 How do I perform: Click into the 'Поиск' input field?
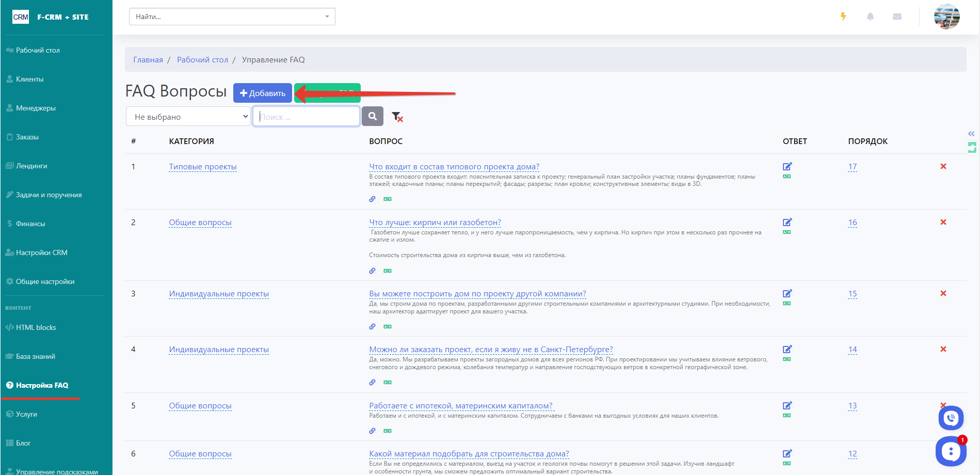pos(306,117)
